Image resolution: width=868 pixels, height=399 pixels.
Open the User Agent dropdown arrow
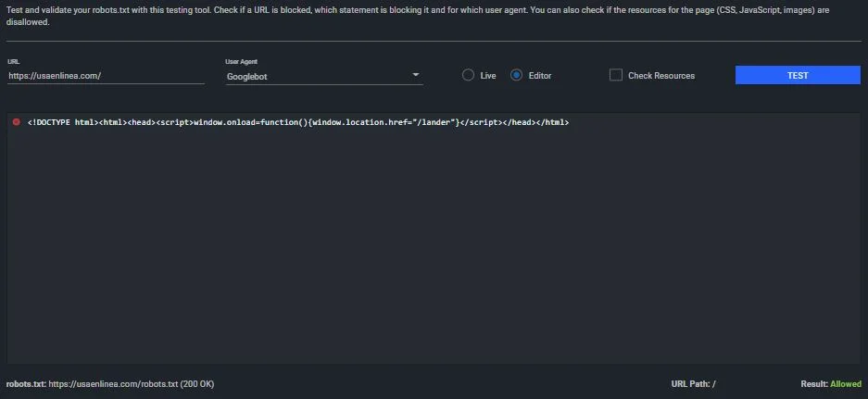click(x=416, y=75)
